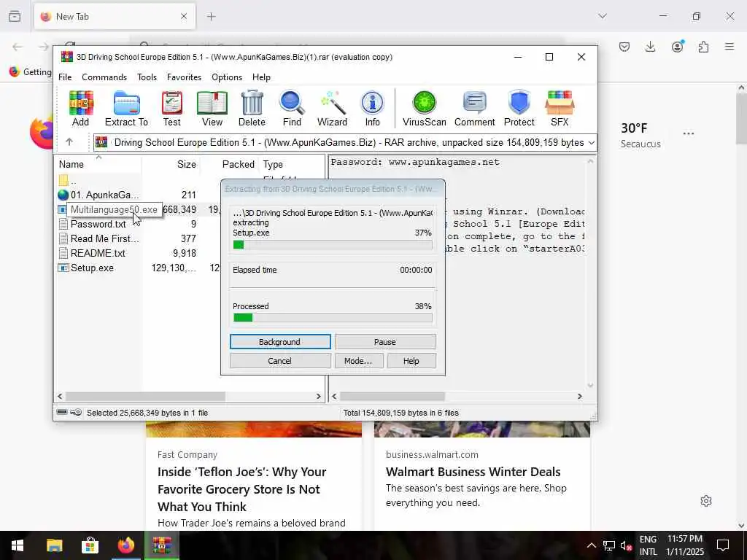
Task: Open File Explorer from taskbar
Action: tap(54, 545)
